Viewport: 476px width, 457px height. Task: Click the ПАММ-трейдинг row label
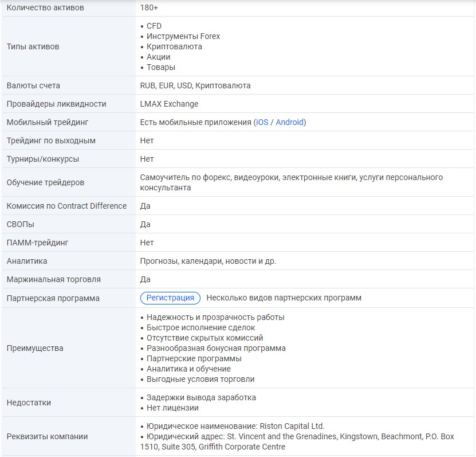(x=37, y=243)
